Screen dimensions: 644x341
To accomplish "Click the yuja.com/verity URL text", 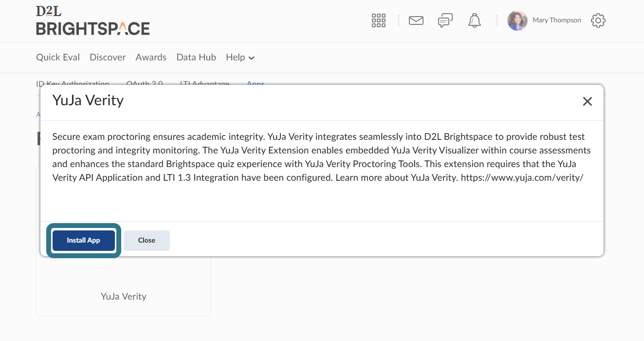I will 522,177.
